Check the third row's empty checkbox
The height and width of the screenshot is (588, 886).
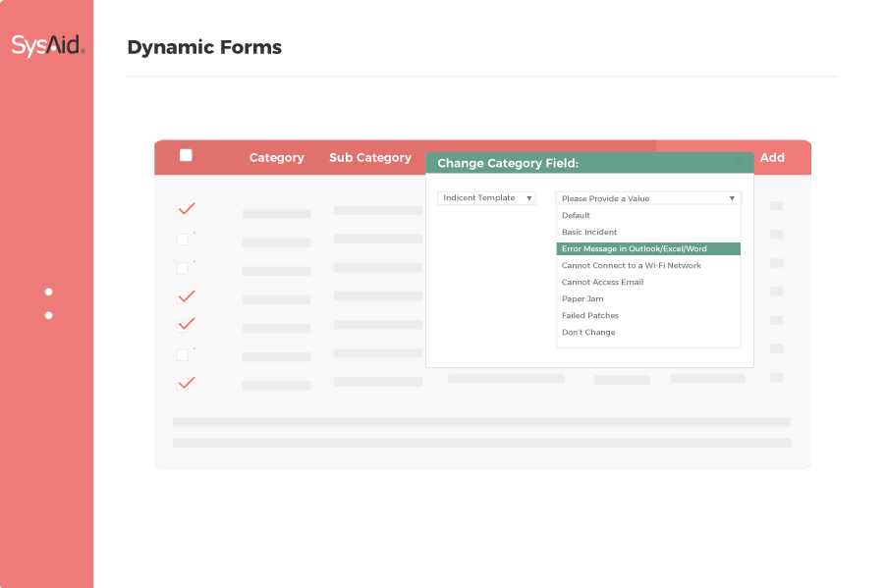click(183, 268)
